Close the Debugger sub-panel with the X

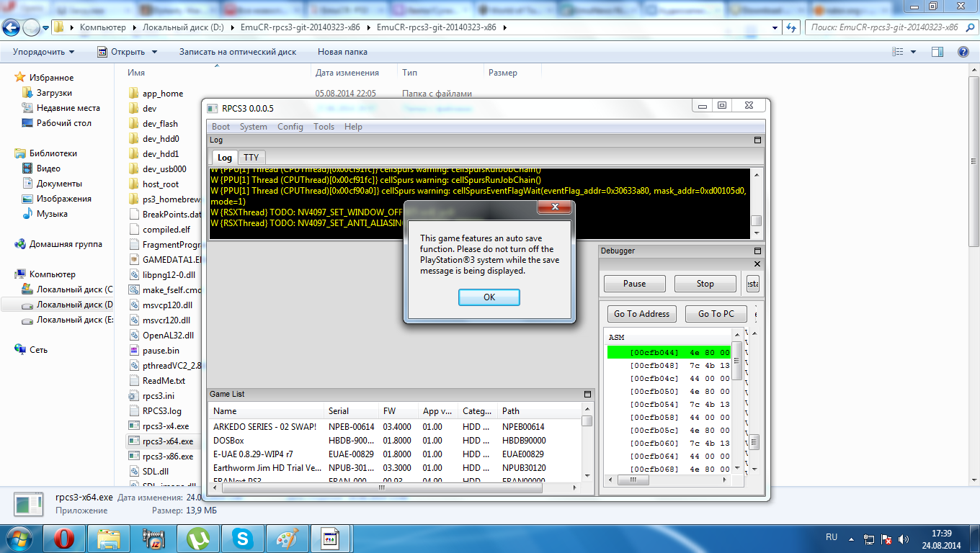[x=757, y=264]
